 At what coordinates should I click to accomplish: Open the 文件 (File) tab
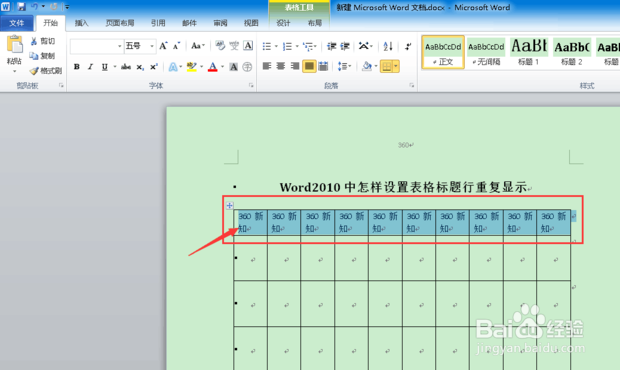coord(17,23)
